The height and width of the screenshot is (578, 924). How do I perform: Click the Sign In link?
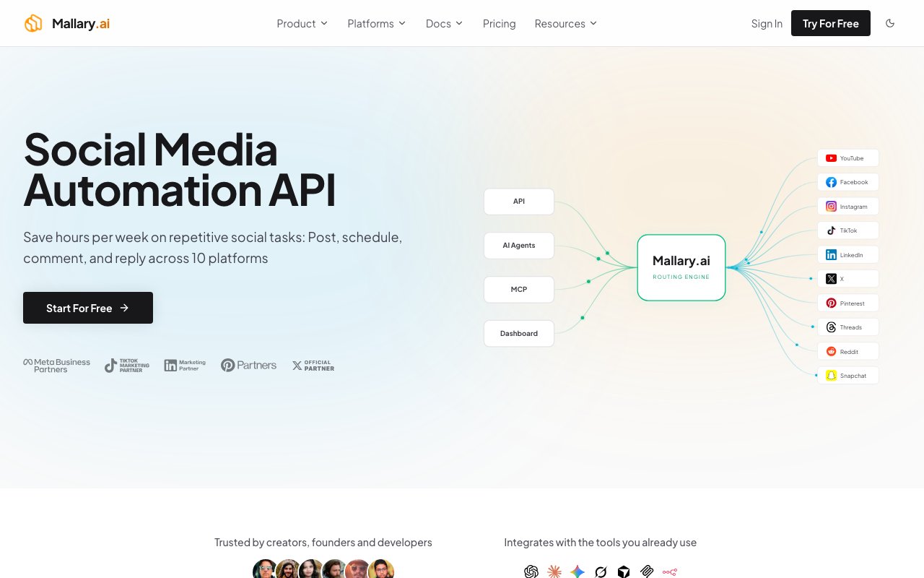767,24
